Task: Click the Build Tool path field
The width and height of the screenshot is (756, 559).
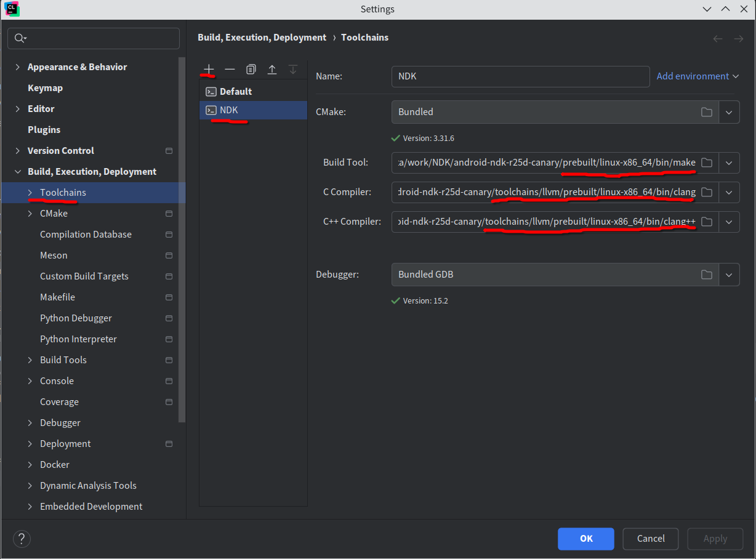Action: (545, 163)
